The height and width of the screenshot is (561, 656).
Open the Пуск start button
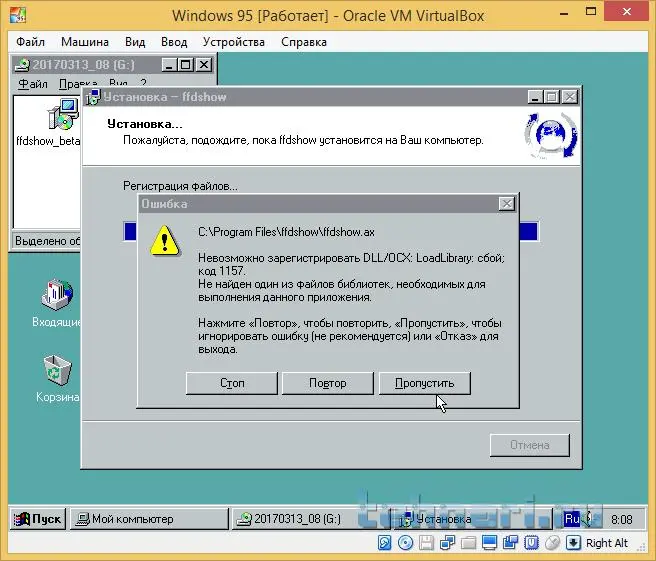(x=38, y=519)
